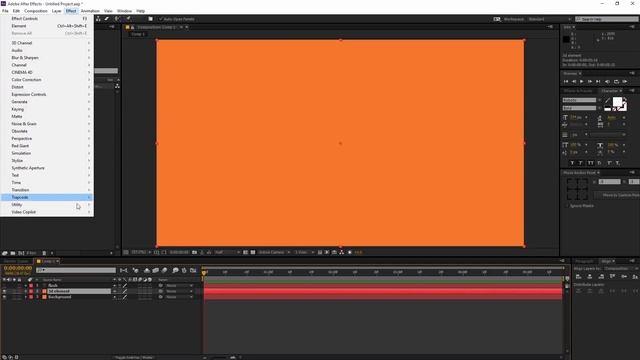This screenshot has width=640, height=360.
Task: Open the Distort effects submenu
Action: (47, 87)
